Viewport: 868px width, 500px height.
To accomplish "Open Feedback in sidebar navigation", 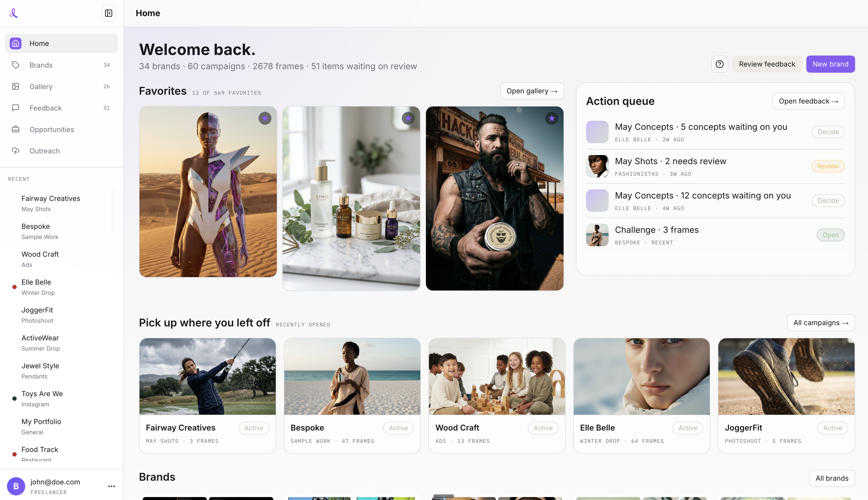I will (61, 108).
